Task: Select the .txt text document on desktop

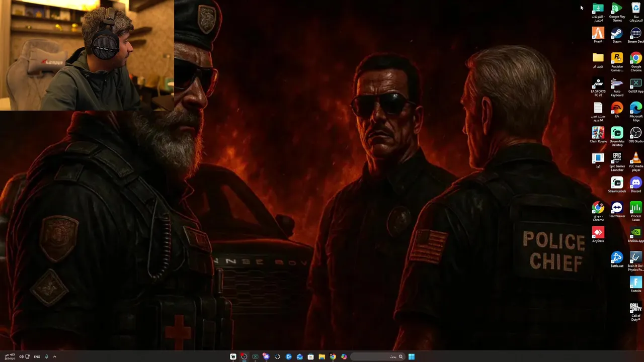Action: [x=598, y=112]
